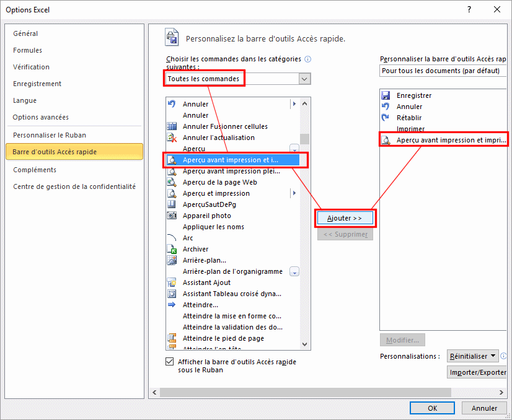Open Personnaliser le Ruban category
This screenshot has width=512, height=420.
(x=50, y=135)
